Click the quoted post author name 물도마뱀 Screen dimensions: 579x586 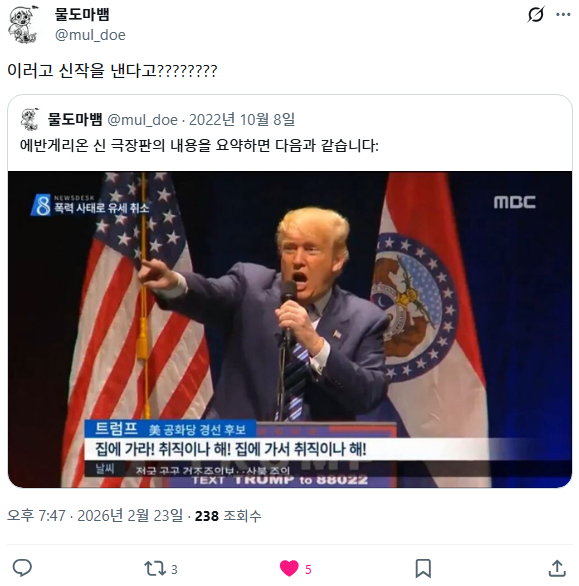[x=75, y=120]
